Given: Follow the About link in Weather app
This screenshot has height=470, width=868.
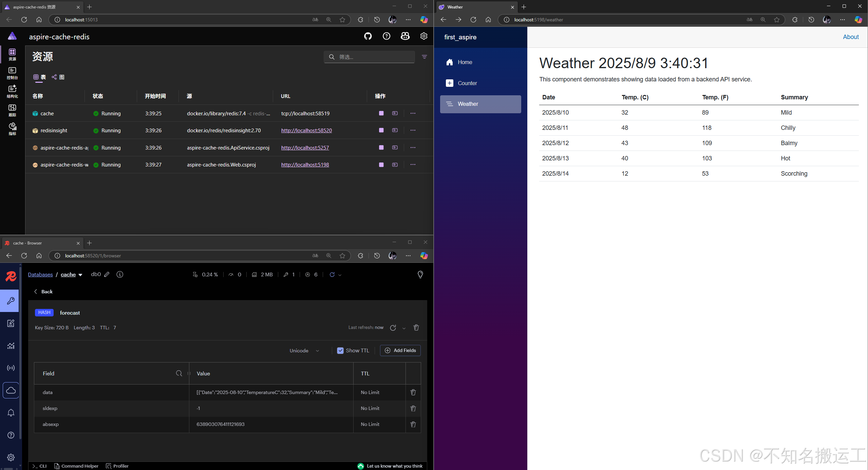Looking at the screenshot, I should point(851,37).
